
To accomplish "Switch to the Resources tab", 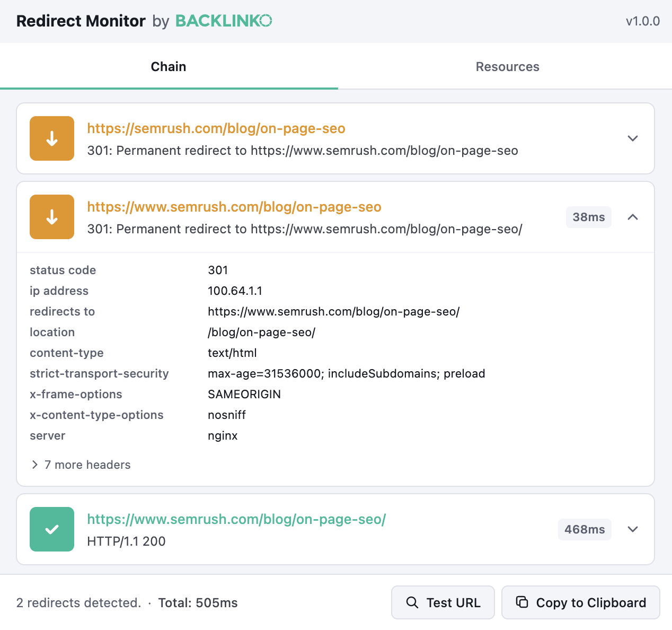I will pyautogui.click(x=507, y=67).
